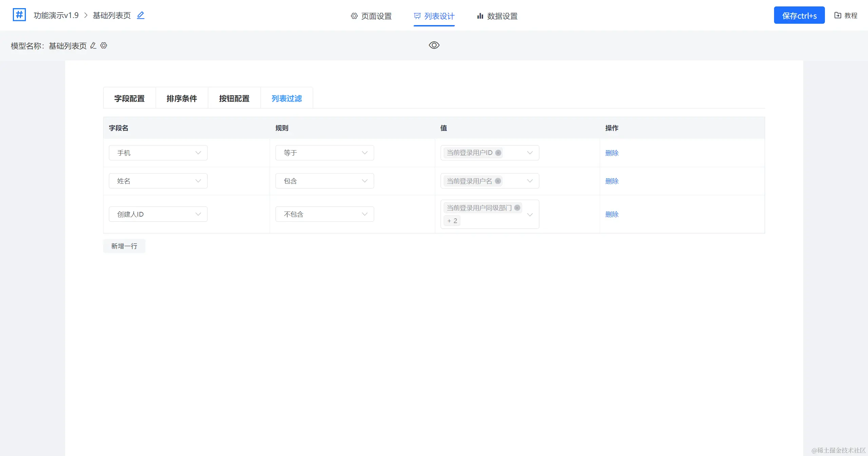Screen dimensions: 868x456
Task: Remove the 当前登录用户同级部门 tag
Action: click(x=517, y=208)
